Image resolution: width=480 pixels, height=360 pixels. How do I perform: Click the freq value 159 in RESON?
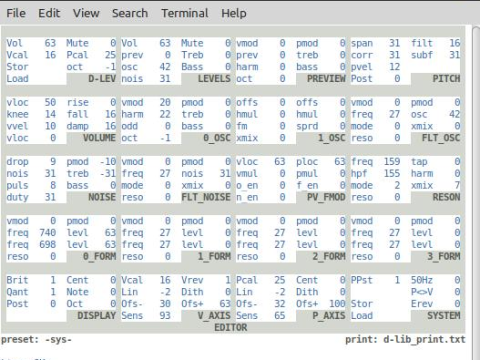392,162
